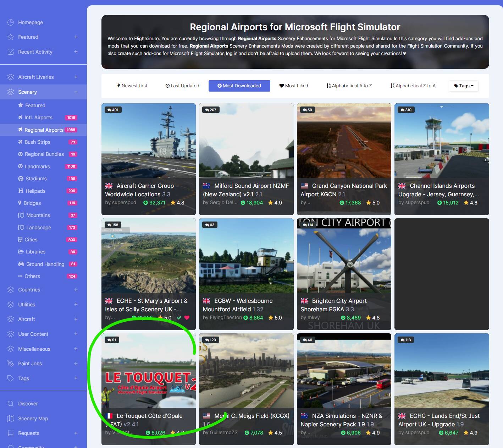503x448 pixels.
Task: Click the Featured star icon in top sidebar
Action: pyautogui.click(x=11, y=37)
